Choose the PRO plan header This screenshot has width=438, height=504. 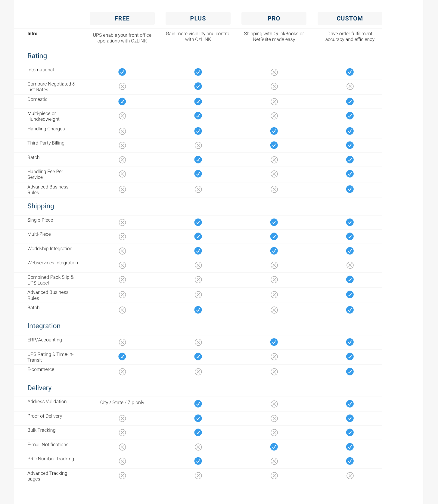click(274, 18)
